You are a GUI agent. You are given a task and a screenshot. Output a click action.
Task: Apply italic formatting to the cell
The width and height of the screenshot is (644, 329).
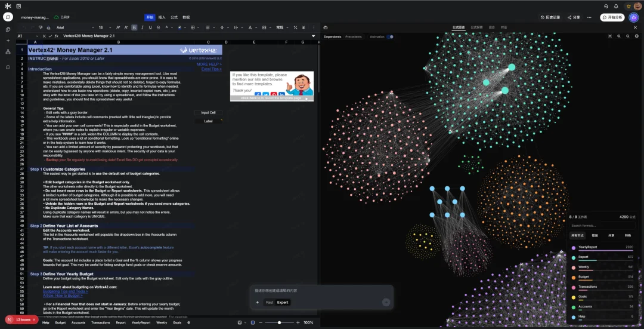pyautogui.click(x=142, y=27)
